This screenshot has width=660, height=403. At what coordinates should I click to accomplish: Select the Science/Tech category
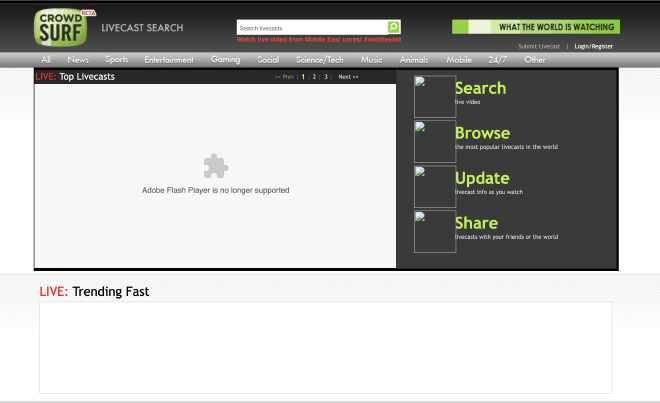pyautogui.click(x=320, y=60)
